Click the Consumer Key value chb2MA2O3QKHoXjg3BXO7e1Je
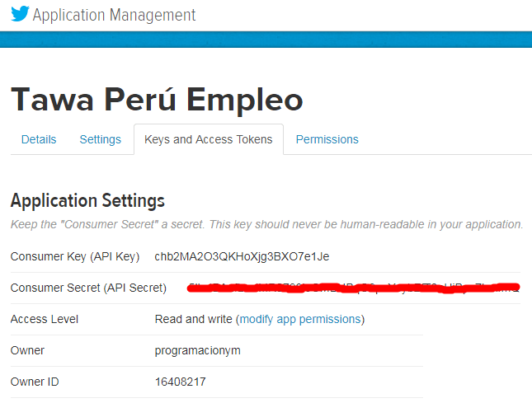The height and width of the screenshot is (403, 532). coord(242,256)
